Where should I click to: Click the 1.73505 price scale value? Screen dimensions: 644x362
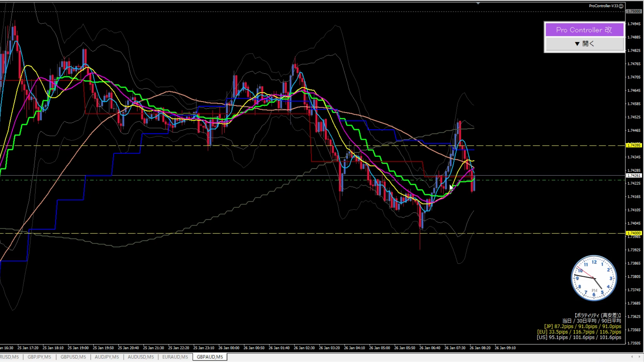(634, 343)
